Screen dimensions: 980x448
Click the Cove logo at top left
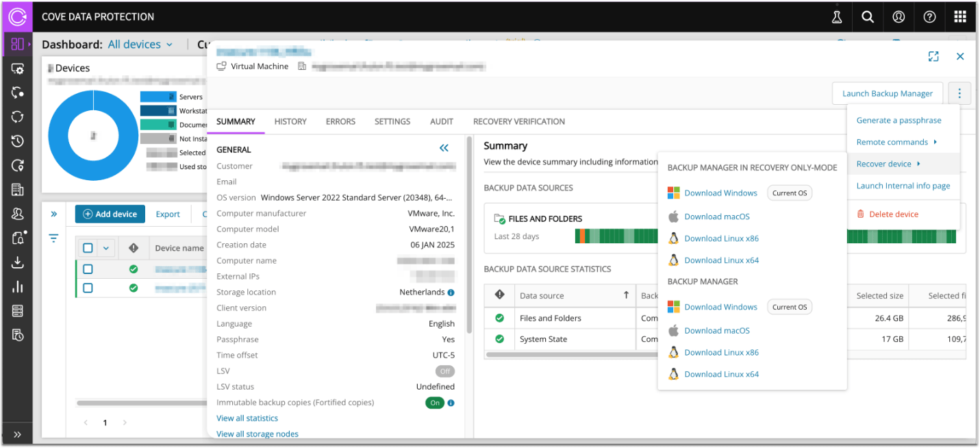[x=18, y=16]
